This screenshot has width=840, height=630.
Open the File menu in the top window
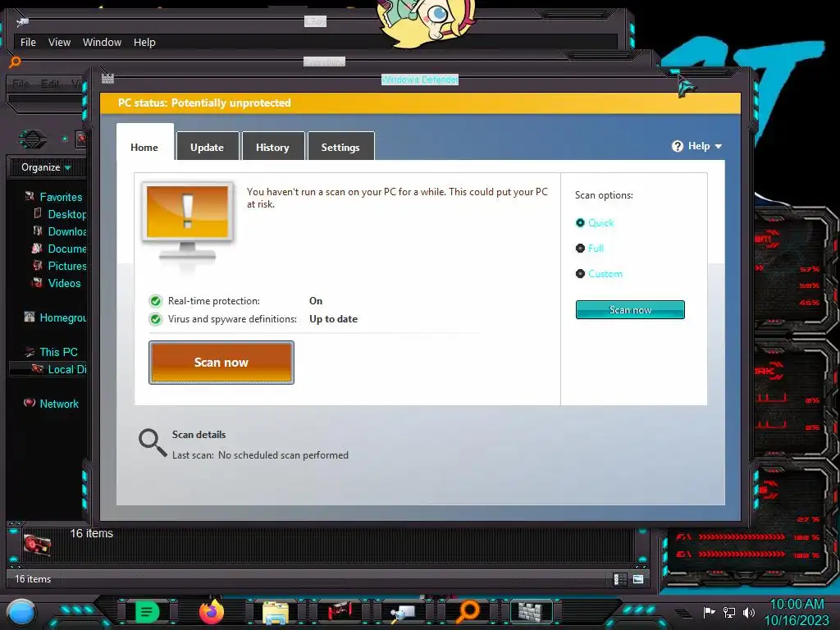28,42
